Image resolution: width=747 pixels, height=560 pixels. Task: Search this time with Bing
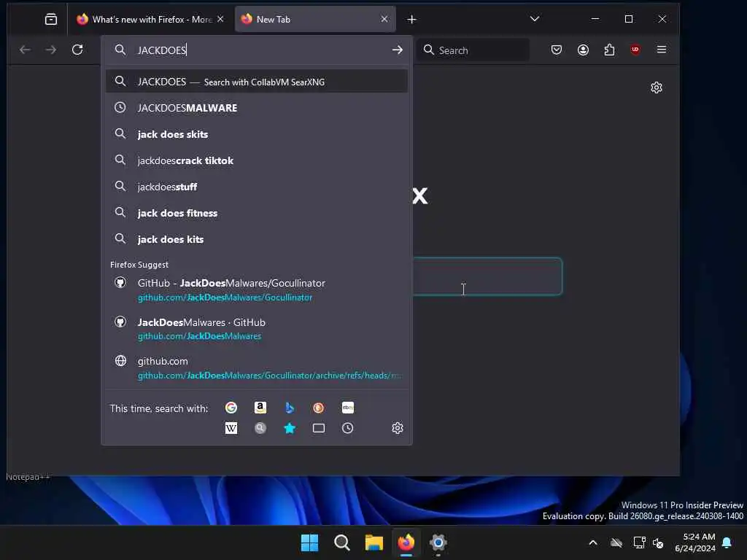pyautogui.click(x=289, y=408)
